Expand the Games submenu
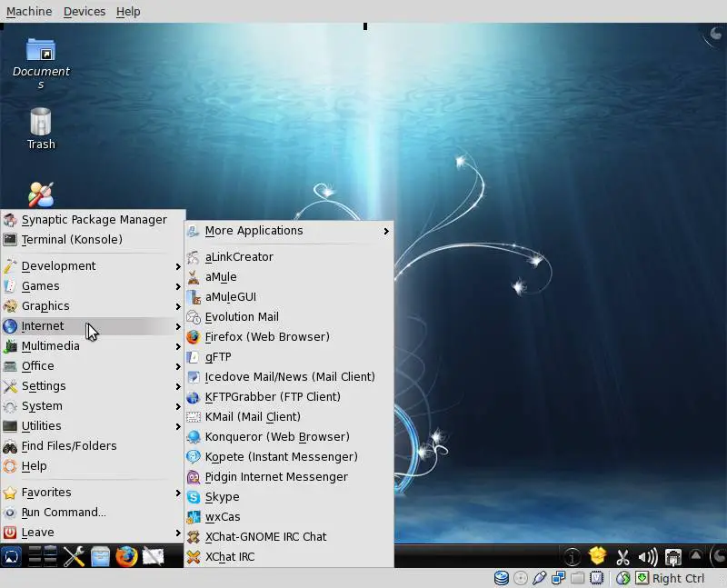The height and width of the screenshot is (588, 727). pos(93,285)
